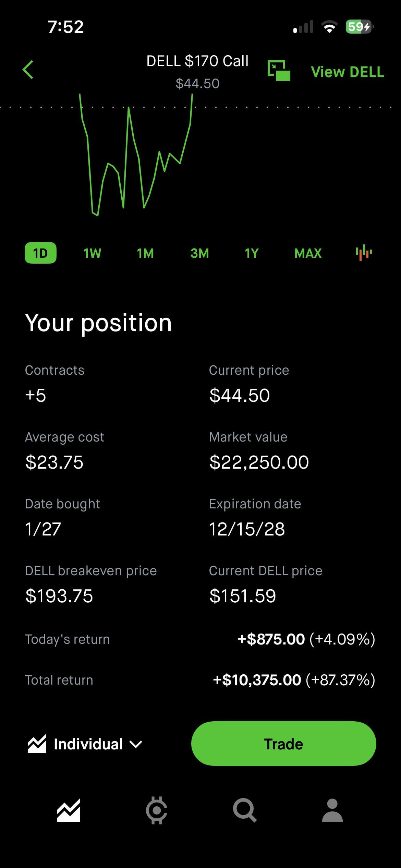Open the search magnifier tab

click(x=244, y=810)
